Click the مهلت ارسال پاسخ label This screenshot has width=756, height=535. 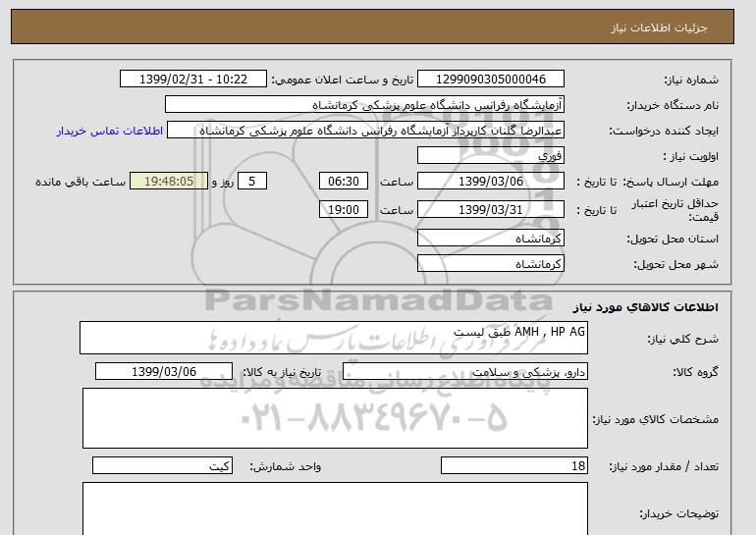[672, 182]
